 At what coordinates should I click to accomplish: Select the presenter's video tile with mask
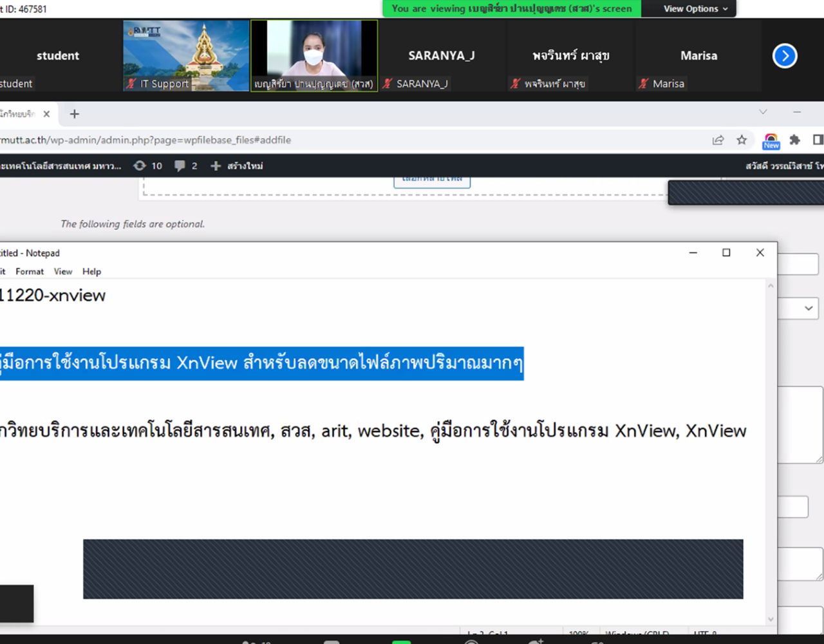click(314, 55)
